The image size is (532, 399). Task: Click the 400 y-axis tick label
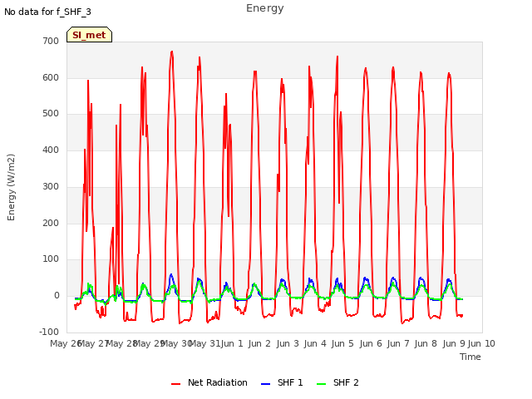pos(51,150)
